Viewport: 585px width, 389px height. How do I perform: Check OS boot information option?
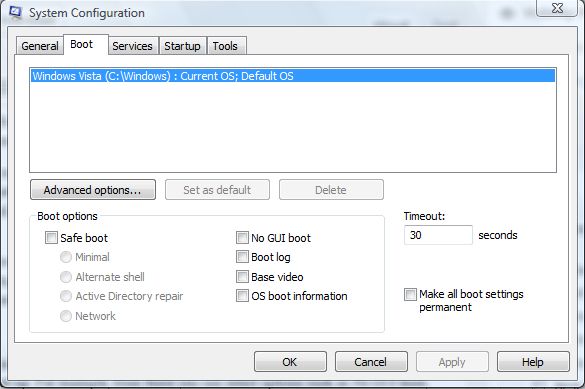[x=242, y=296]
